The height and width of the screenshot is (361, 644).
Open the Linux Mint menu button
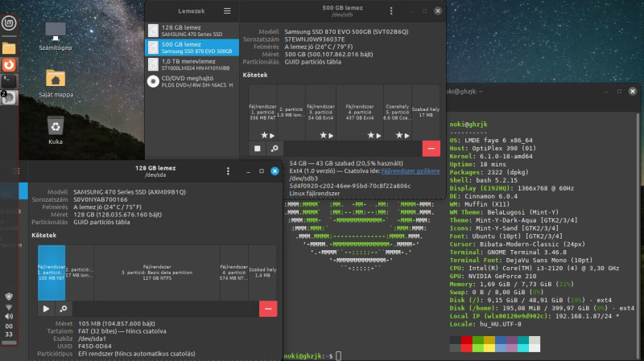click(x=9, y=23)
